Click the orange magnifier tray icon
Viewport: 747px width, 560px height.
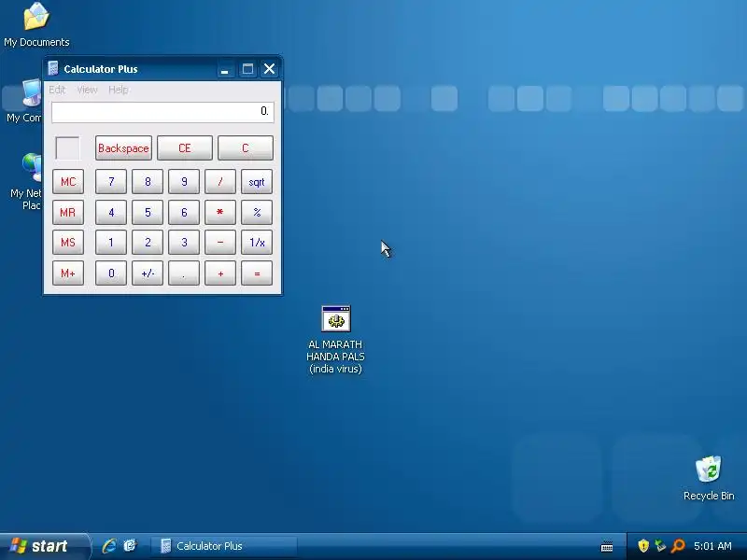[678, 546]
